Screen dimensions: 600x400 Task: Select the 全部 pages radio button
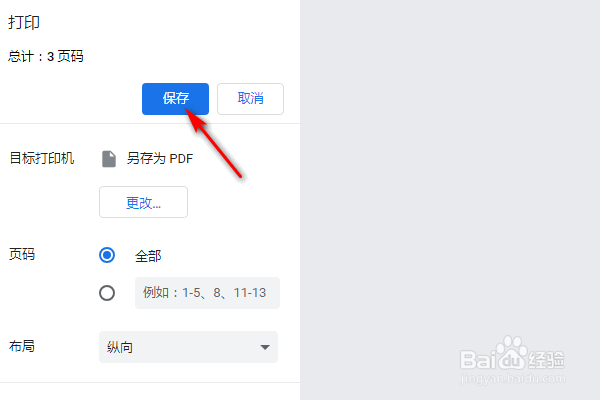point(107,255)
